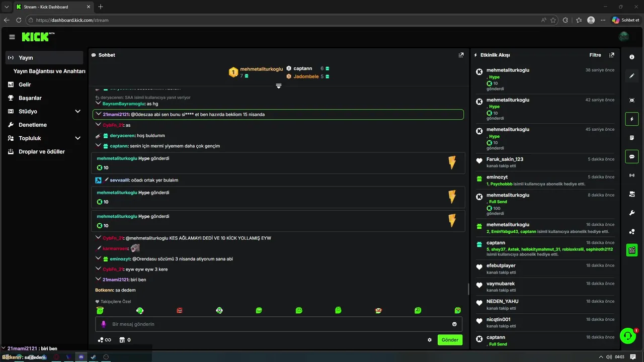Click Faruk_sakin_123 follow event
This screenshot has height=362, width=644.
[505, 159]
